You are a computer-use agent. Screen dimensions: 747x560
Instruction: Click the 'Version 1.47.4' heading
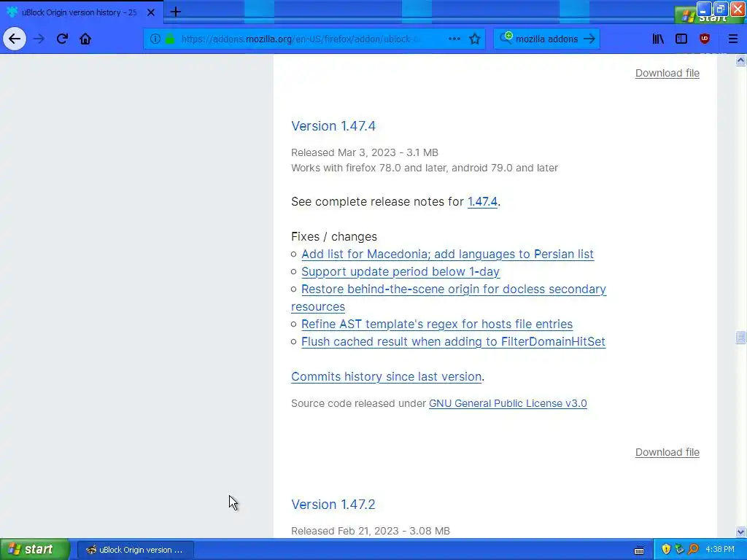[x=333, y=125]
